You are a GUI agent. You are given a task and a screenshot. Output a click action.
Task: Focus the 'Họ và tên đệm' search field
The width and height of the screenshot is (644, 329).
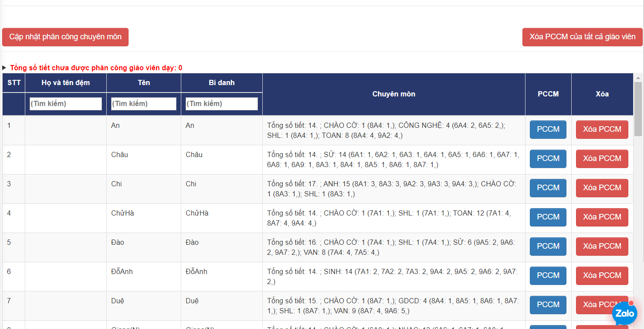point(66,104)
